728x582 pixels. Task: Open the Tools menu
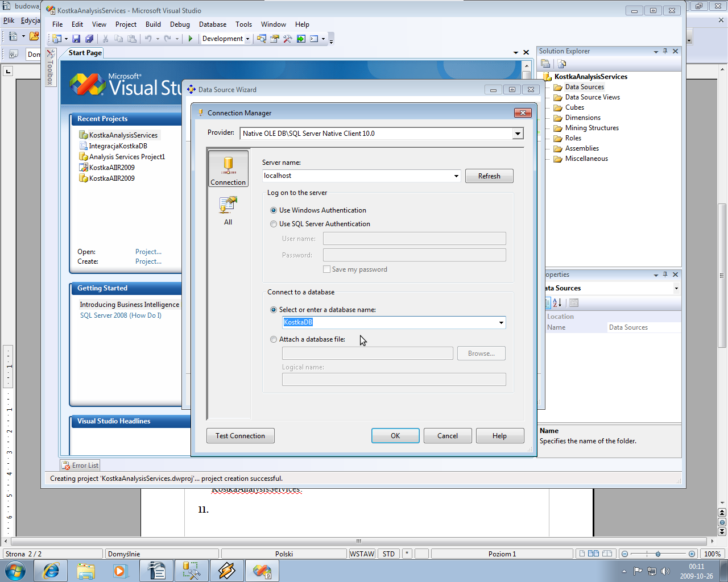pyautogui.click(x=243, y=24)
